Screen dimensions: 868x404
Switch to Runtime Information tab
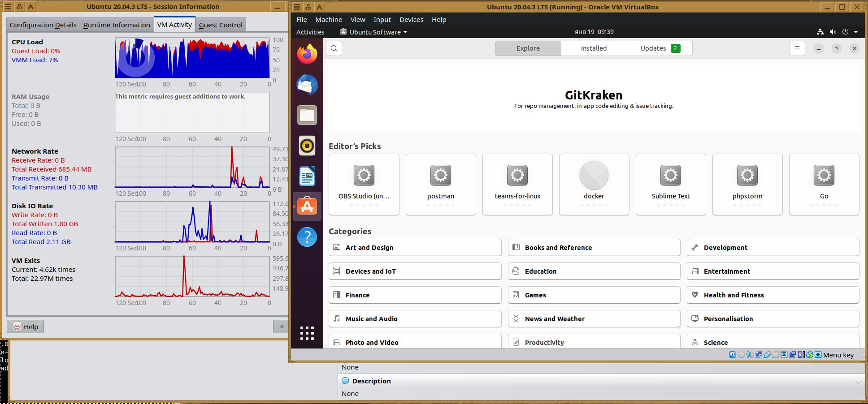coord(117,25)
